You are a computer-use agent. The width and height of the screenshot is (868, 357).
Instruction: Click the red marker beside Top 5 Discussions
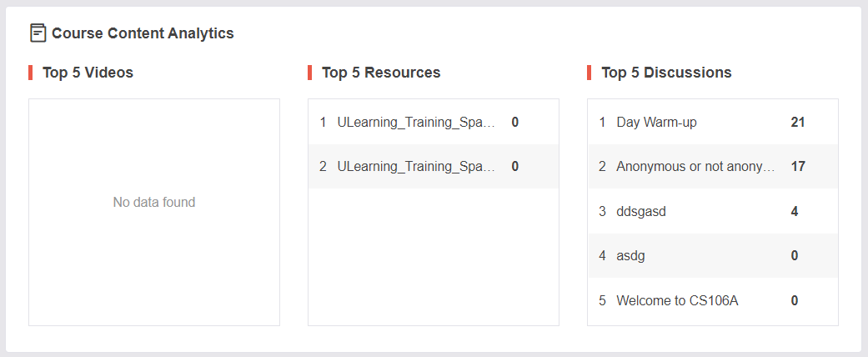589,73
